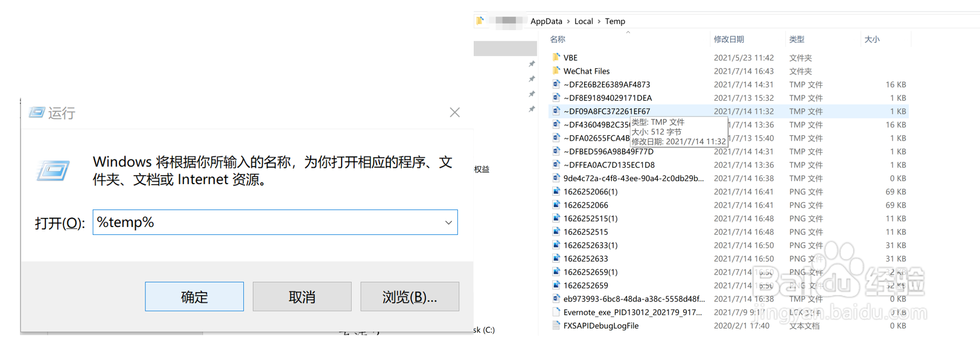The height and width of the screenshot is (346, 980).
Task: Click the Run dialog title icon
Action: pyautogui.click(x=37, y=112)
